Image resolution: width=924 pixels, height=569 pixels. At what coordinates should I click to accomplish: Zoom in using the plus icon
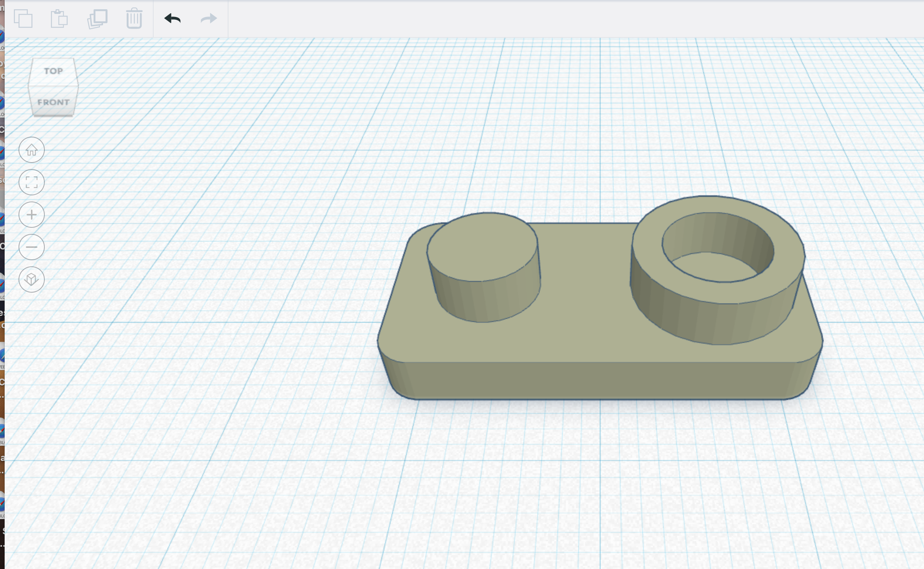[x=31, y=215]
